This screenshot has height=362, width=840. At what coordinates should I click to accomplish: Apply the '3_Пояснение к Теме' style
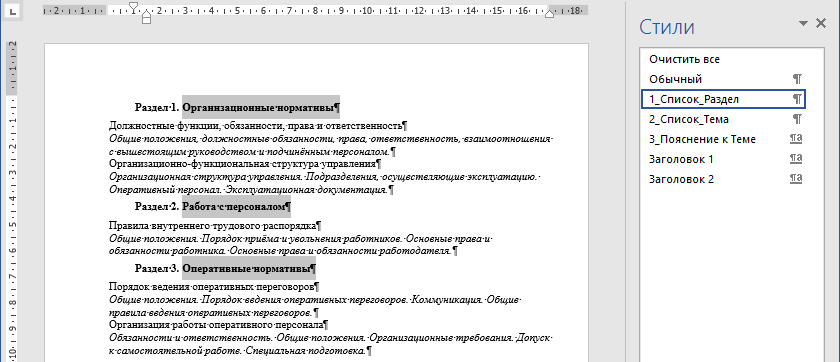[723, 139]
